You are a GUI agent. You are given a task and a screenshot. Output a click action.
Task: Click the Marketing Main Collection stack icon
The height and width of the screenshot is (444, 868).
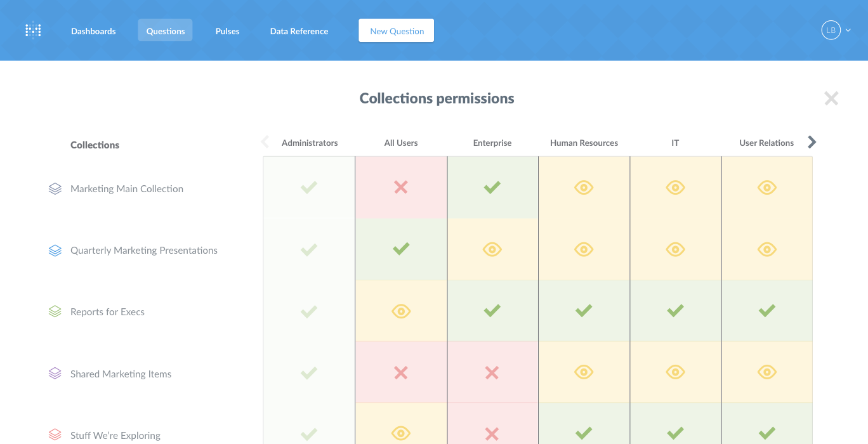pyautogui.click(x=55, y=189)
